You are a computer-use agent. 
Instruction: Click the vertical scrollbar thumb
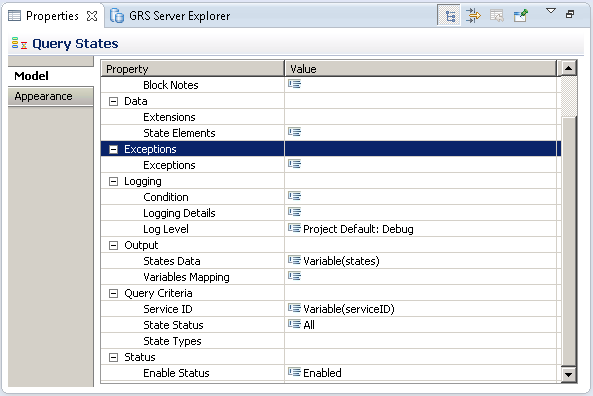(x=569, y=240)
